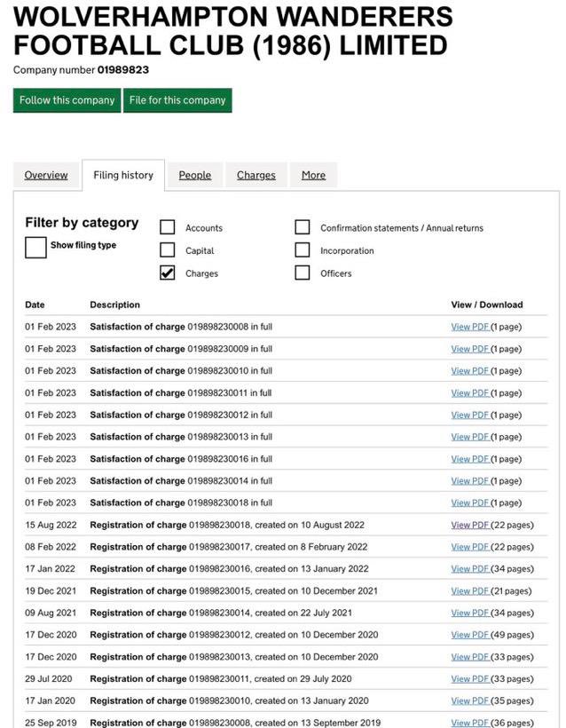566x728 pixels.
Task: Open PDF for registration created 29 July 2020
Action: pyautogui.click(x=470, y=679)
